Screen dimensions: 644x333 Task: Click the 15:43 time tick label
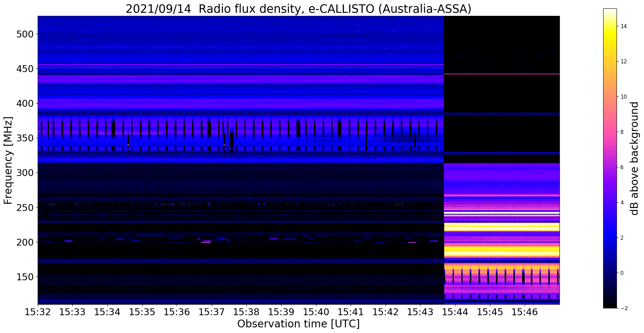(421, 312)
